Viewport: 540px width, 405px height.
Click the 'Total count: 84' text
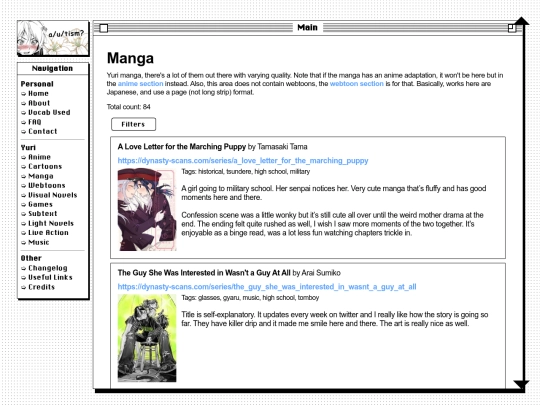click(128, 107)
